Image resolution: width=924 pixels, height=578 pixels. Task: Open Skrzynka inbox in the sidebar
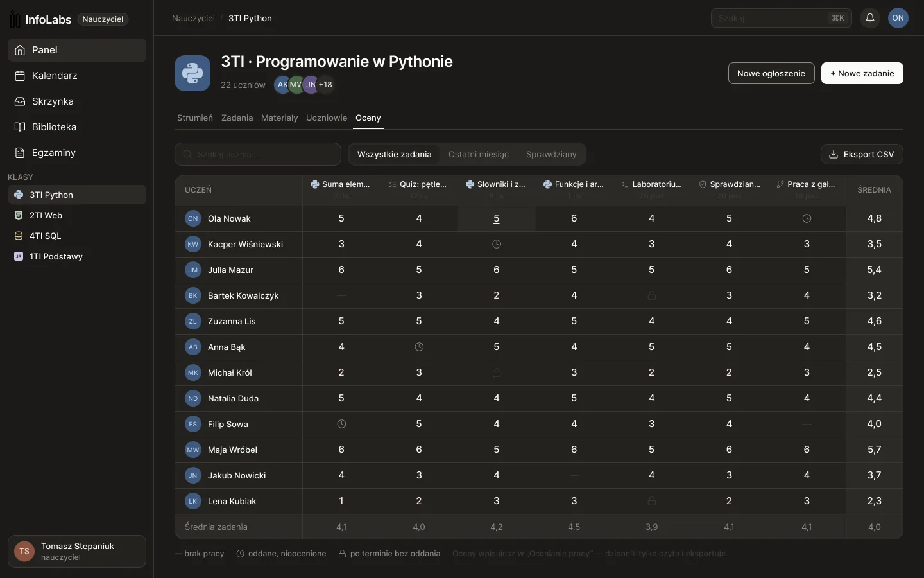coord(77,101)
